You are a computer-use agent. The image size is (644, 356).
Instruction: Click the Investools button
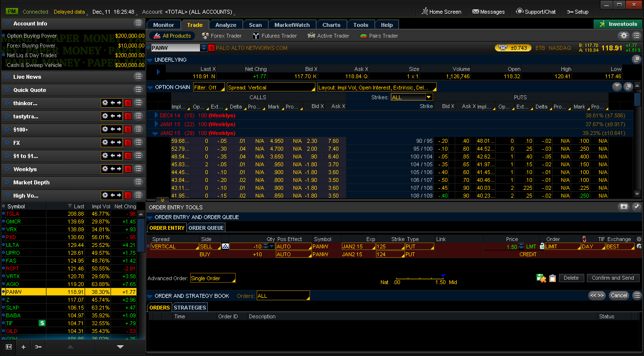618,24
